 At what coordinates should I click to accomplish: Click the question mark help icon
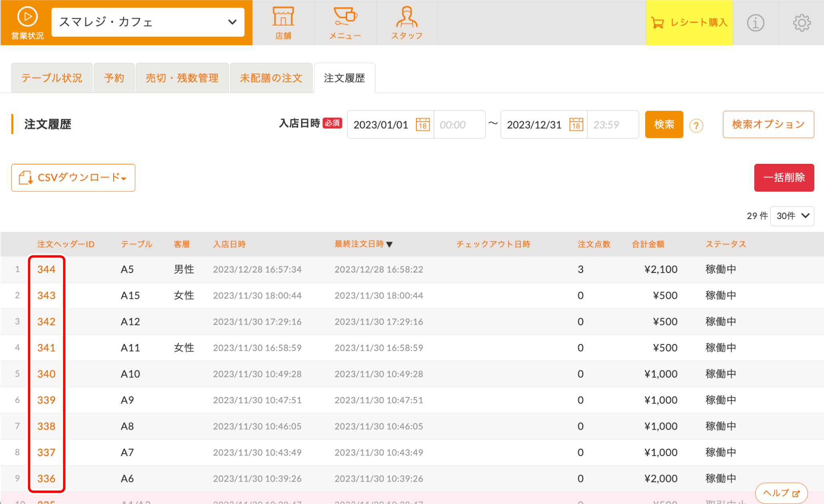(x=696, y=126)
